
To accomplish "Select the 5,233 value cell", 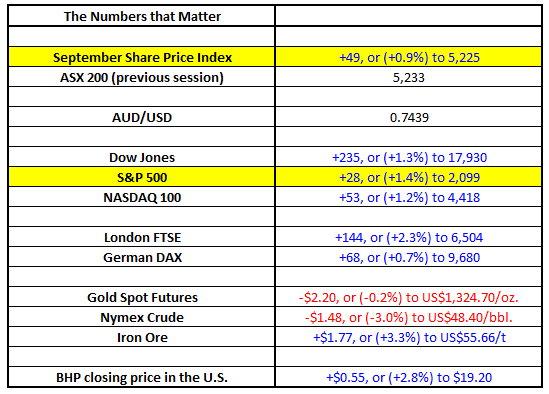I will point(409,77).
